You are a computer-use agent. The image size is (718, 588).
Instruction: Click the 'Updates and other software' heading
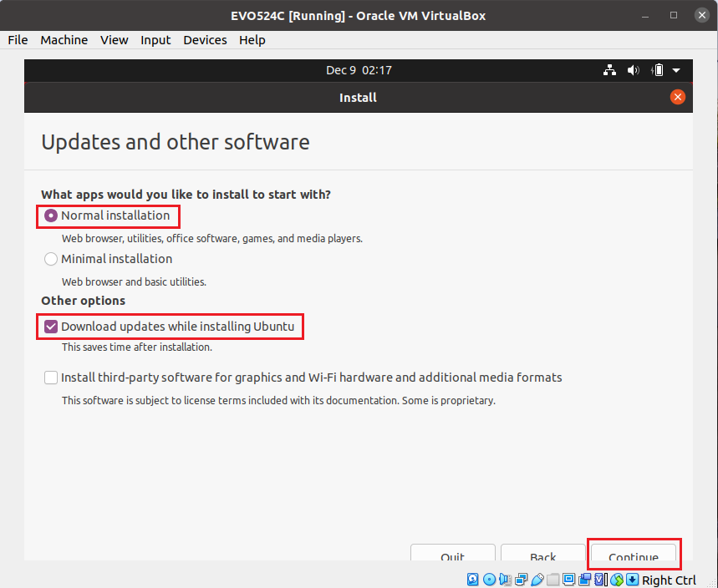tap(176, 142)
